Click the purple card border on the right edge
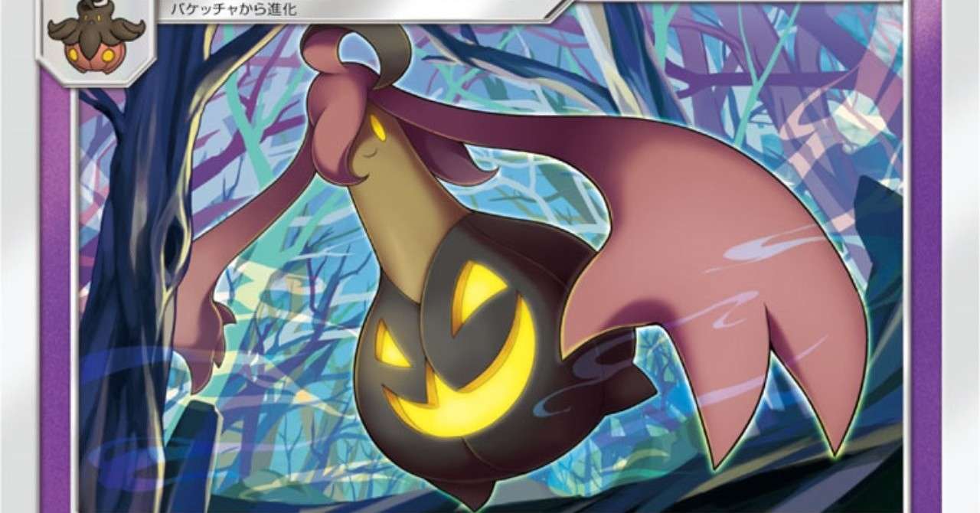Screen dimensions: 980x513 925,256
